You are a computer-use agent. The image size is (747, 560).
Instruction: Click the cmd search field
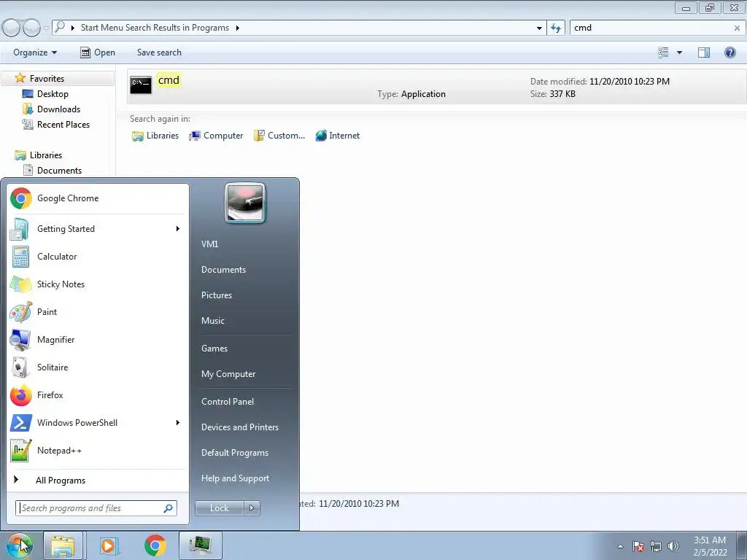tap(650, 28)
